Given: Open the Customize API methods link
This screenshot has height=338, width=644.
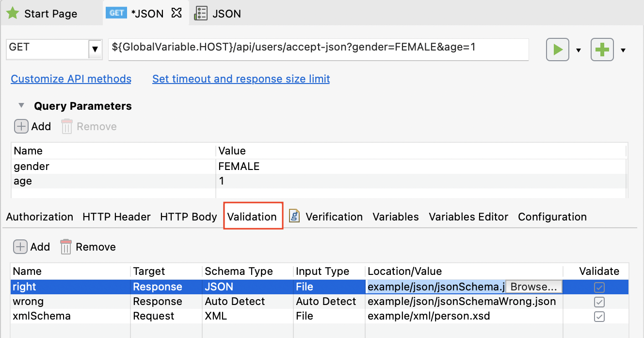Looking at the screenshot, I should coord(71,79).
